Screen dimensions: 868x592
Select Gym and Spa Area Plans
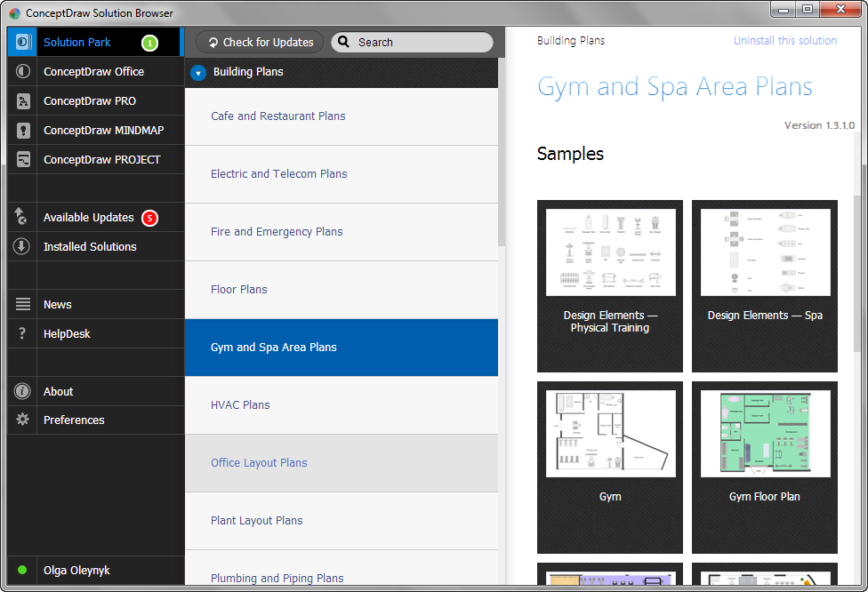(x=341, y=348)
